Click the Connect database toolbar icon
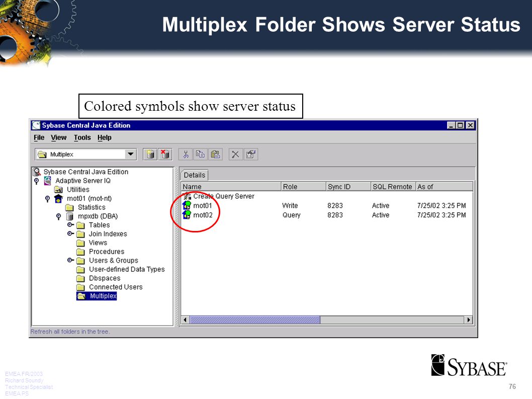 pos(150,154)
